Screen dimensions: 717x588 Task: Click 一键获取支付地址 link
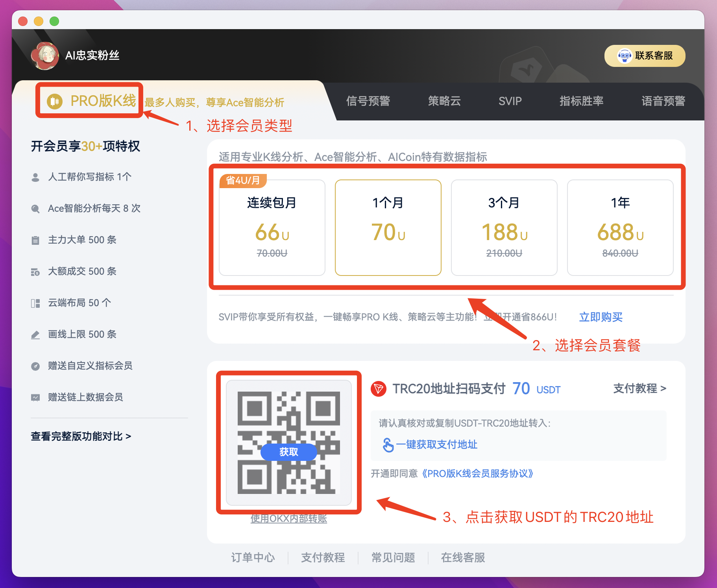pos(437,445)
